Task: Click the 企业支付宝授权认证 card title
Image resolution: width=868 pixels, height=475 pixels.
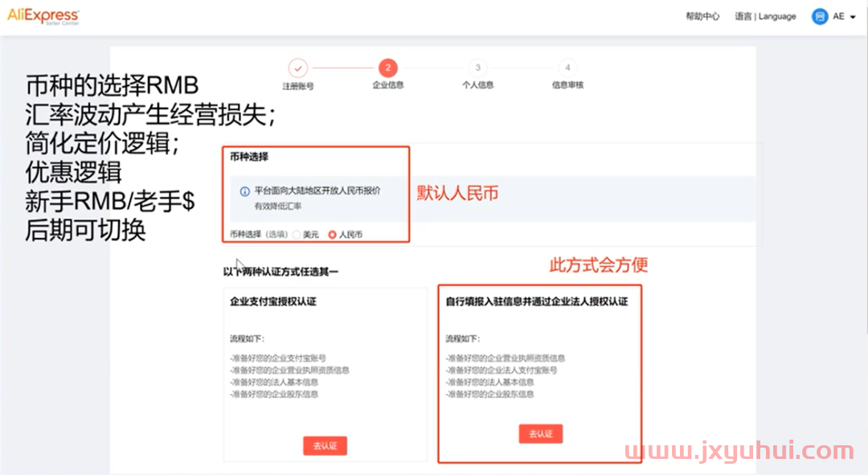Action: click(x=273, y=301)
